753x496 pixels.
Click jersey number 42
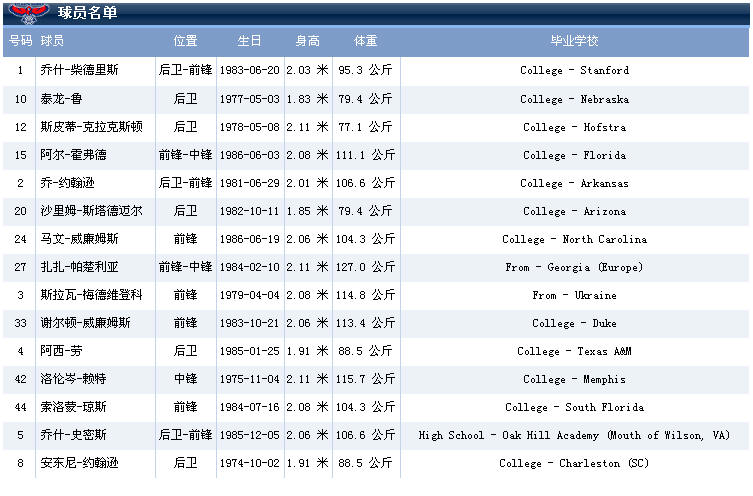[x=20, y=379]
